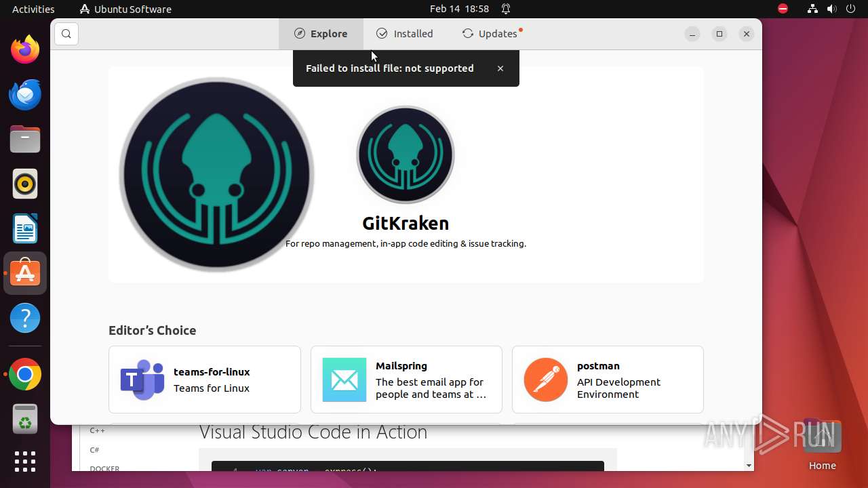The image size is (868, 488).
Task: Open Trash from the dock
Action: pyautogui.click(x=25, y=420)
